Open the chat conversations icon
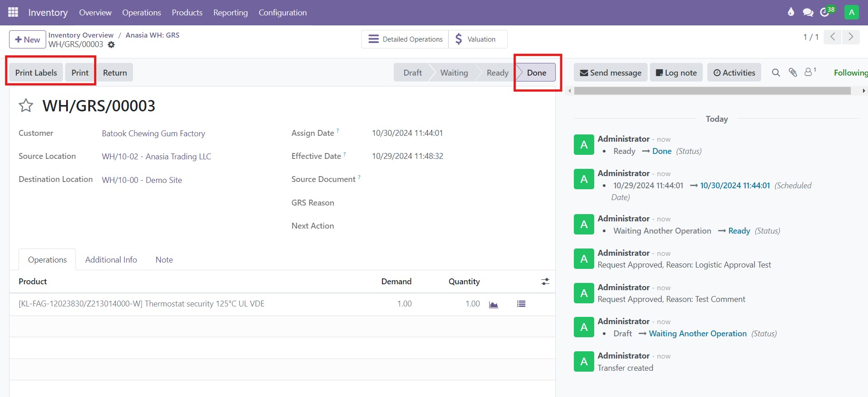Screen dimensions: 868x397 (808, 12)
